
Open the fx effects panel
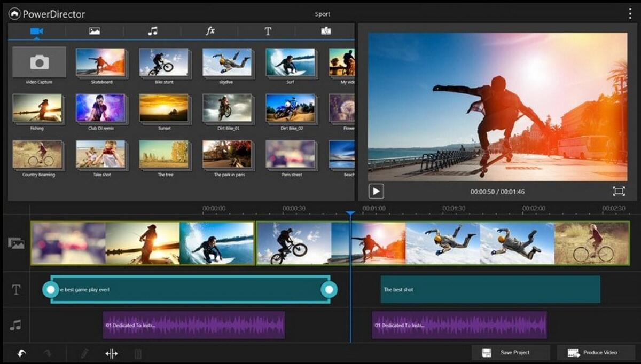[209, 31]
